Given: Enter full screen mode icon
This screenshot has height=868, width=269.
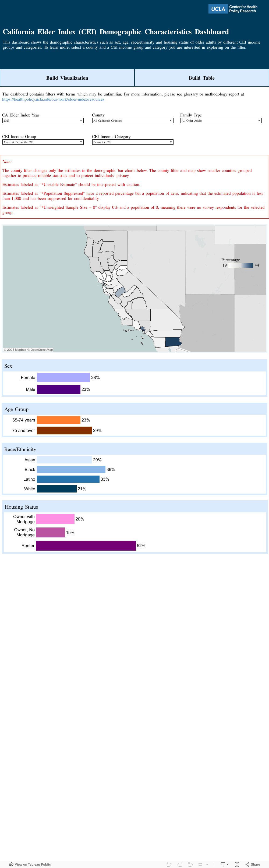Looking at the screenshot, I should 237,864.
